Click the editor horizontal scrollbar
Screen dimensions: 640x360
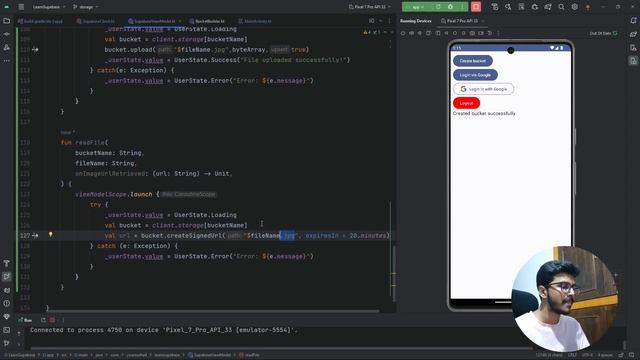click(213, 311)
